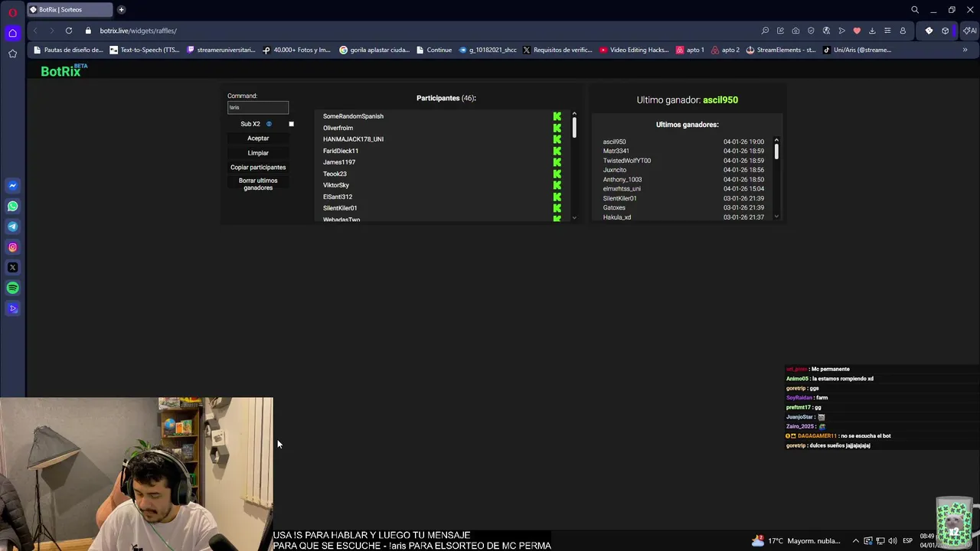Show hidden system tray icons
Screen dimensions: 980x551
(856, 541)
